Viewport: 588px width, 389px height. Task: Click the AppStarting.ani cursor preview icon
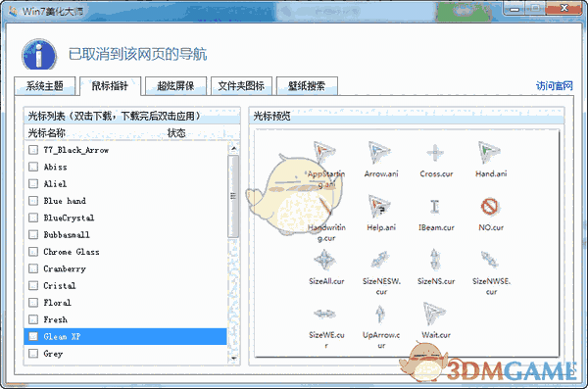coord(324,152)
